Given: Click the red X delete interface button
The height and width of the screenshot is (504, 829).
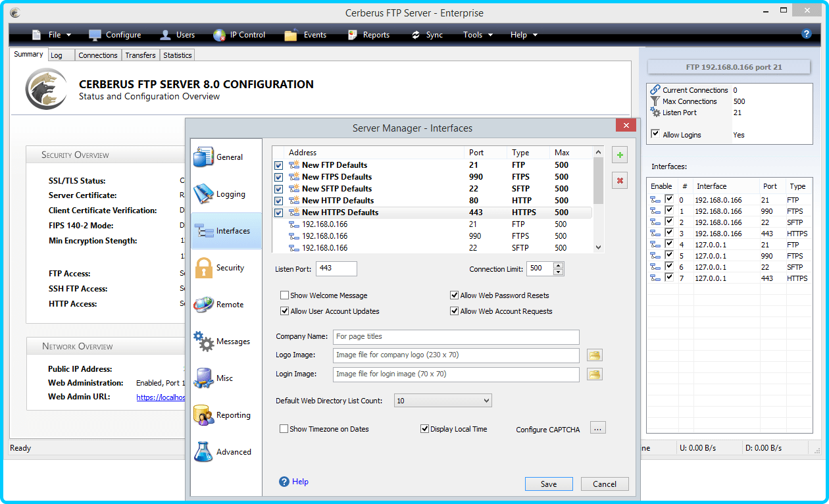Looking at the screenshot, I should pyautogui.click(x=619, y=180).
